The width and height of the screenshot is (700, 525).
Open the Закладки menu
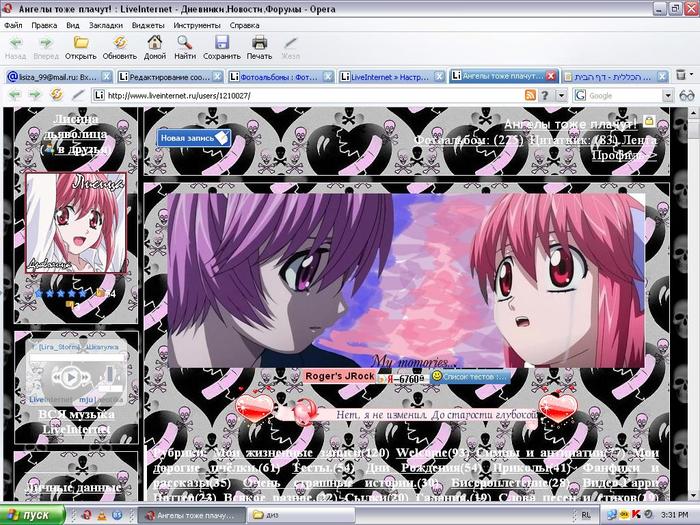106,25
